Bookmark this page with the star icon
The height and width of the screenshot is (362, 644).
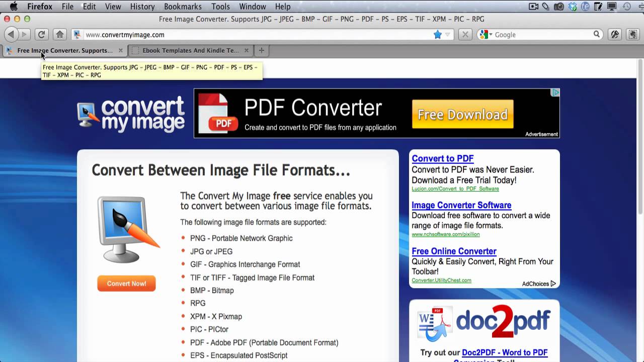[437, 35]
